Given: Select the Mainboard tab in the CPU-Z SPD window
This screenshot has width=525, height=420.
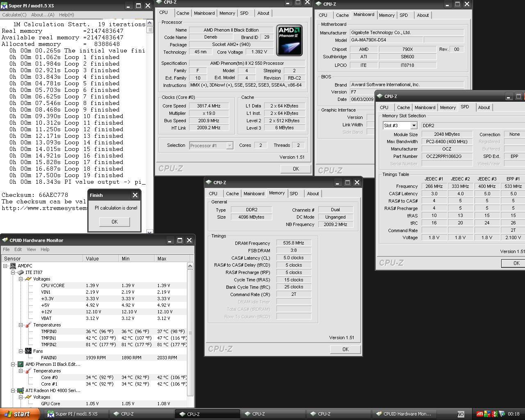Looking at the screenshot, I should (x=425, y=107).
